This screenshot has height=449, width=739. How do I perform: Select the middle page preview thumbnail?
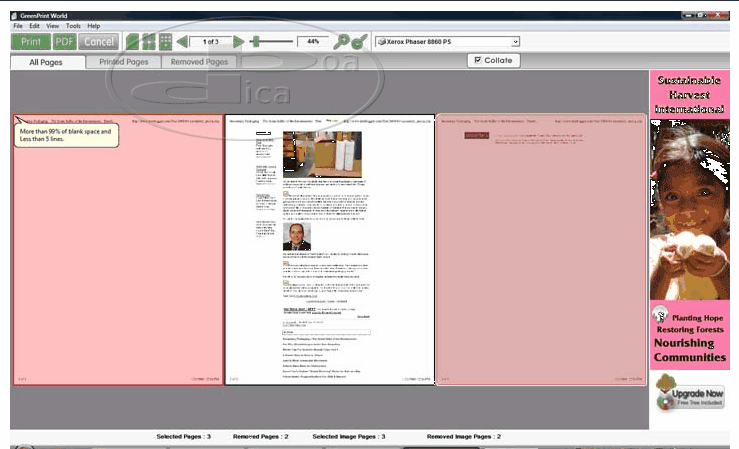[x=329, y=249]
